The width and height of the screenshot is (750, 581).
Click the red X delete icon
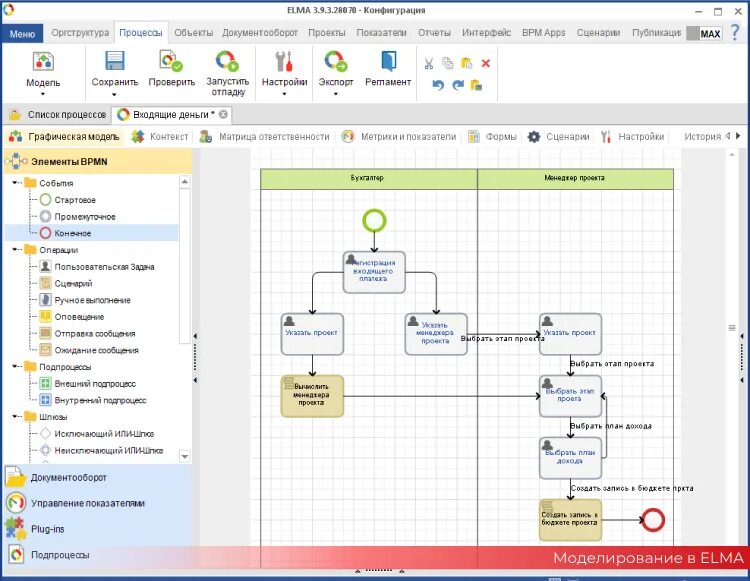485,63
